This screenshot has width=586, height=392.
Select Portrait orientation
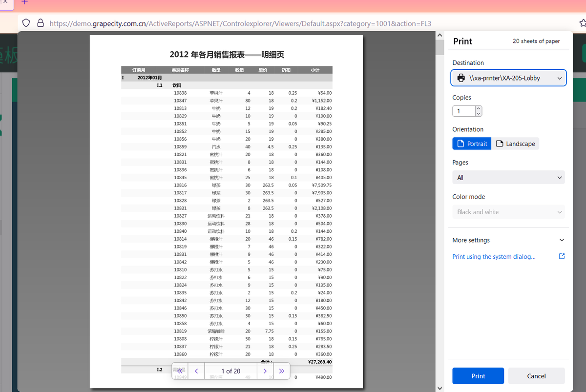[472, 144]
